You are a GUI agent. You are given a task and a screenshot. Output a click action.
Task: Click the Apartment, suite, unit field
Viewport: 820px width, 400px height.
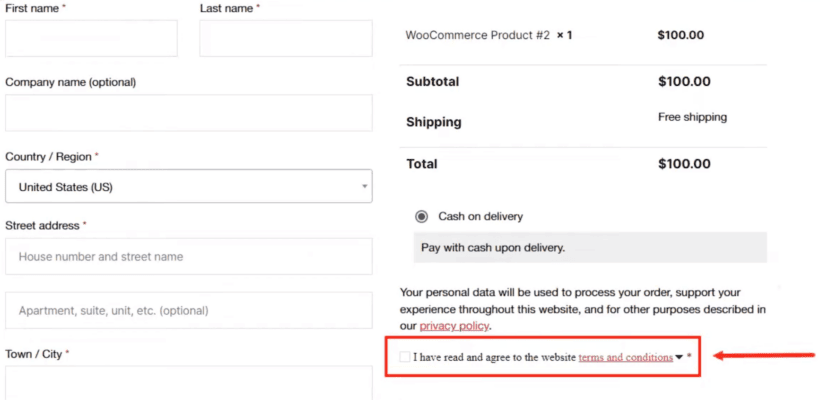(189, 311)
